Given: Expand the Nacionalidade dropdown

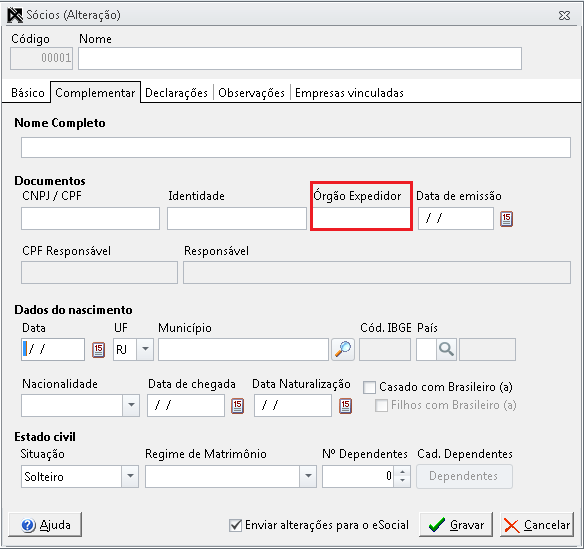Looking at the screenshot, I should click(131, 405).
